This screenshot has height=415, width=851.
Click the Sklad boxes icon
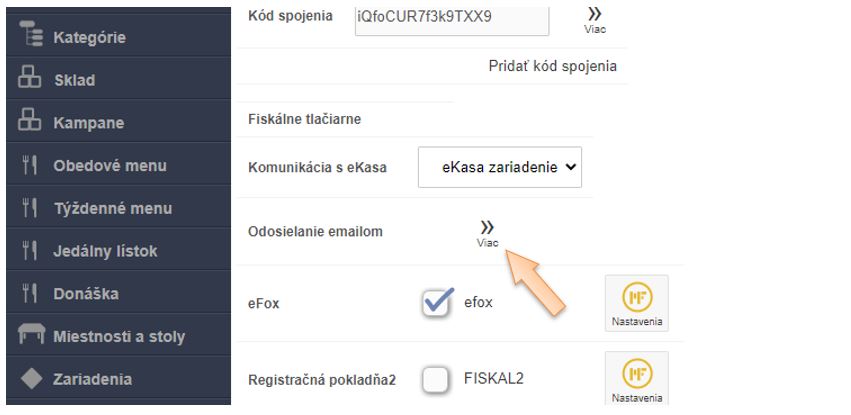click(30, 80)
